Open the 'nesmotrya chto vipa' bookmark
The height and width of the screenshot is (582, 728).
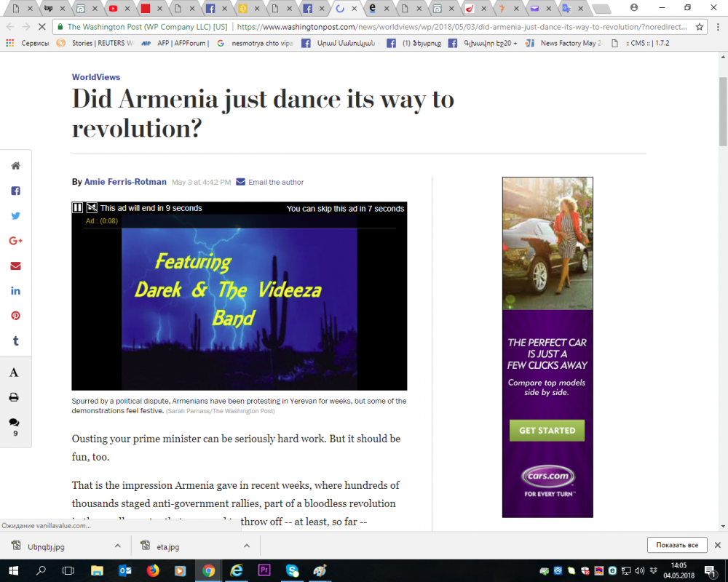point(255,43)
